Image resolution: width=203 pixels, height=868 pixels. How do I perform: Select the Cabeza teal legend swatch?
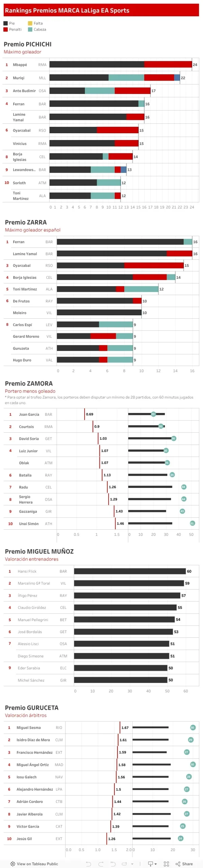coord(30,29)
